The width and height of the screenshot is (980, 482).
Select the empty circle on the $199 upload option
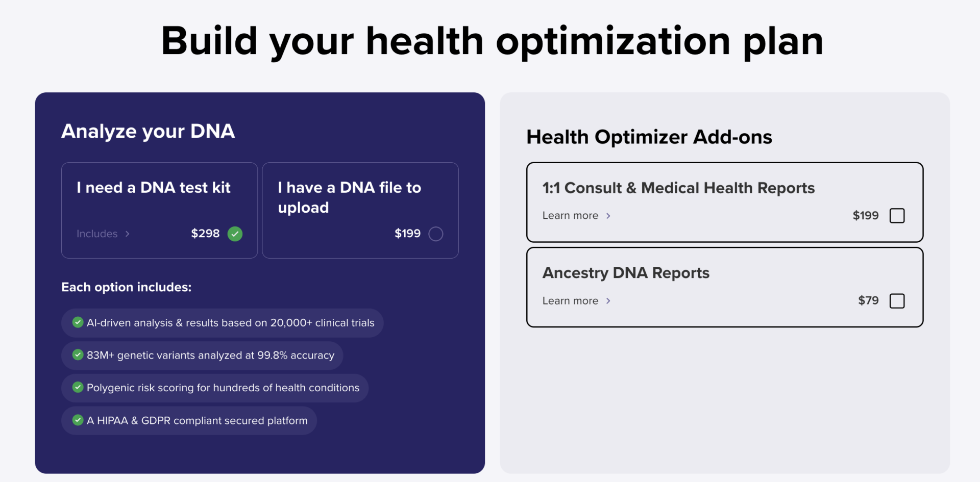pos(435,234)
